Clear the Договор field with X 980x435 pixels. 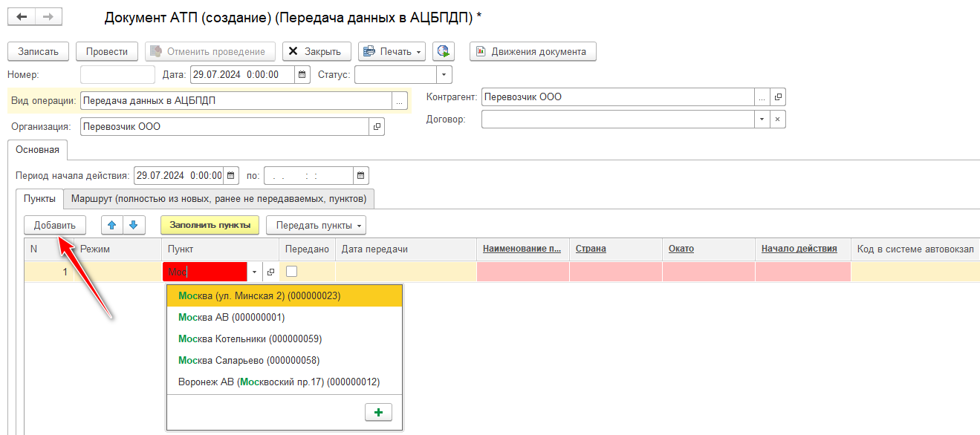pos(777,120)
